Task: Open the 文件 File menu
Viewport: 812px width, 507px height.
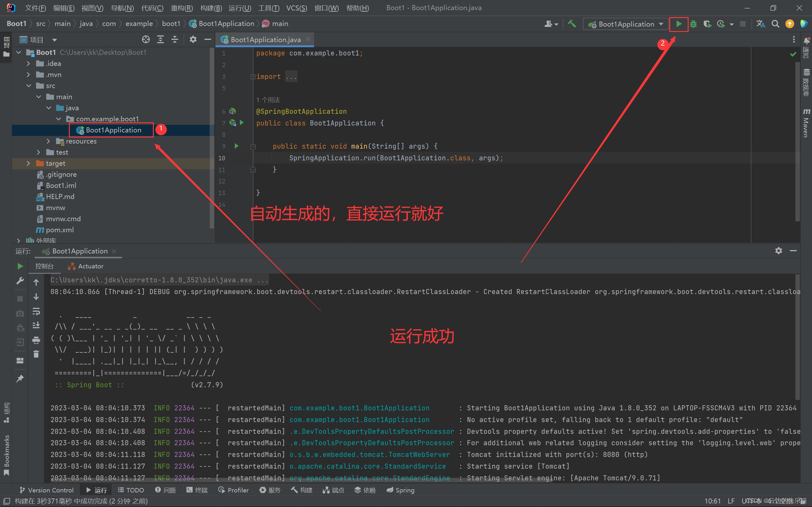Action: (x=33, y=7)
